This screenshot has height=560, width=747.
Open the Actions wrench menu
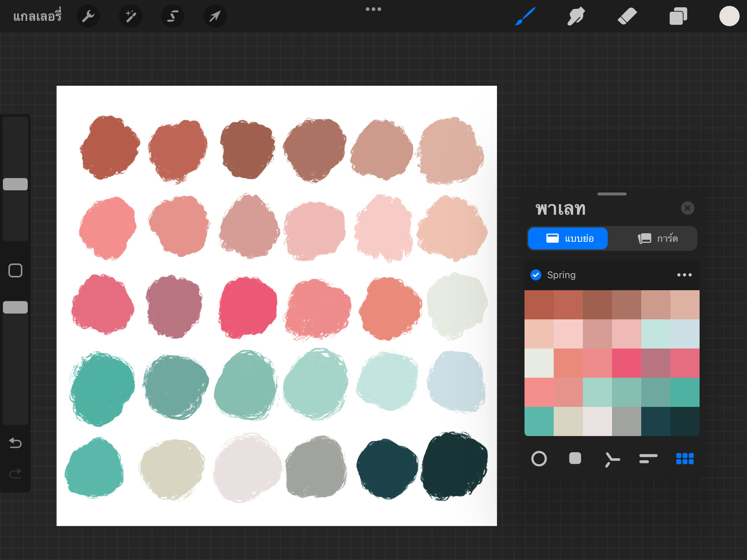point(88,16)
